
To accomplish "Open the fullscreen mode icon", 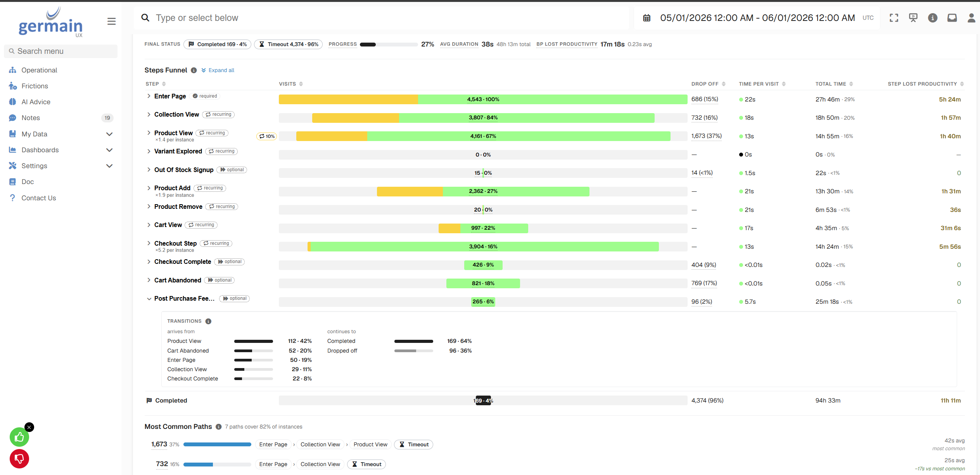I will coord(894,18).
